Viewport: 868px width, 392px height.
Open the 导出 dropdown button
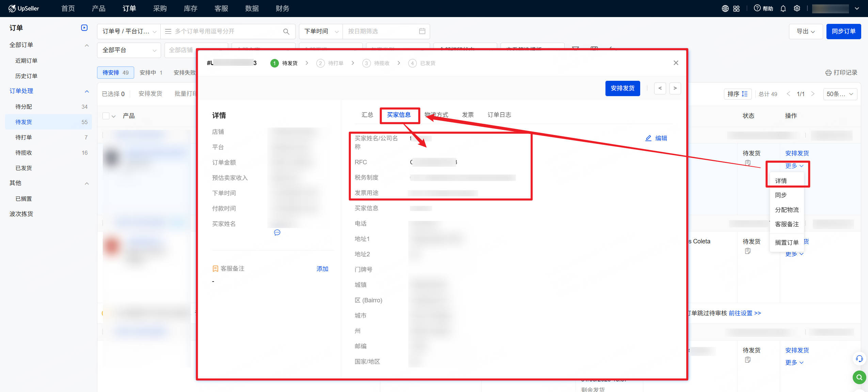click(806, 31)
